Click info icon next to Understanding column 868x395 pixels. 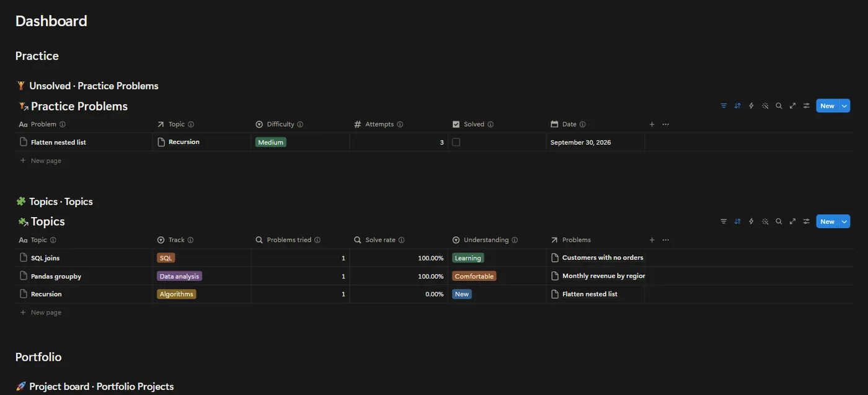pos(515,240)
